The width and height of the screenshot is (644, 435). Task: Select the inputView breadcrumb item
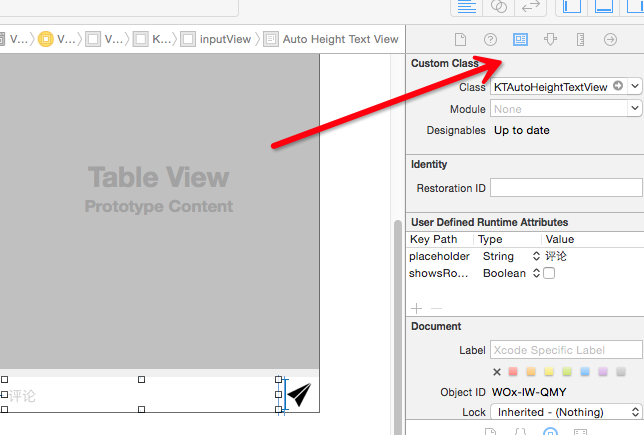(216, 39)
